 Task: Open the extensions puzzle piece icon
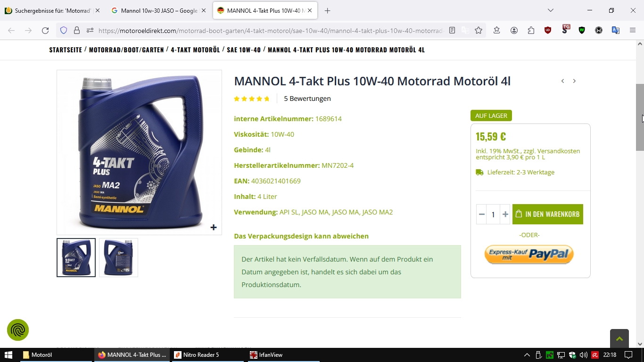pyautogui.click(x=531, y=30)
